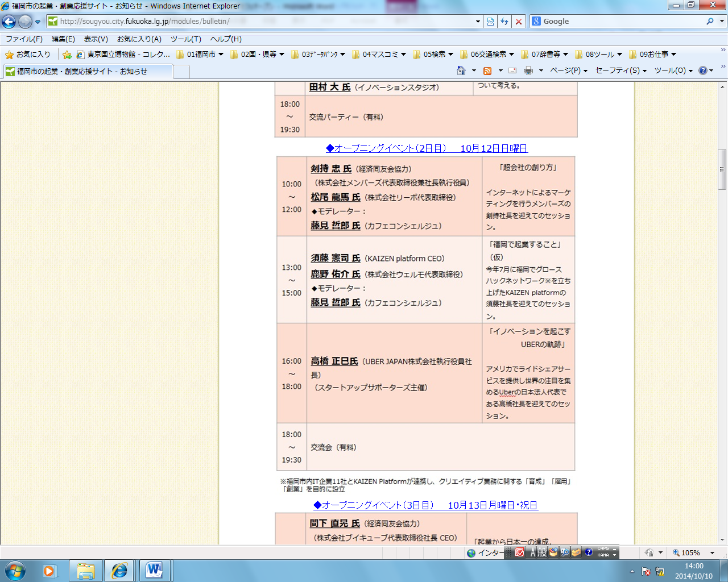Expand the address bar URL dropdown
728x582 pixels.
478,22
